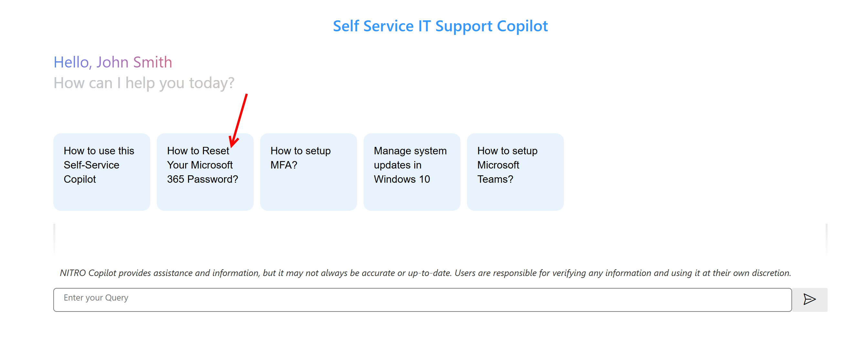Image resolution: width=868 pixels, height=348 pixels.
Task: Click the words Windows 10 in the updates card
Action: pos(402,179)
